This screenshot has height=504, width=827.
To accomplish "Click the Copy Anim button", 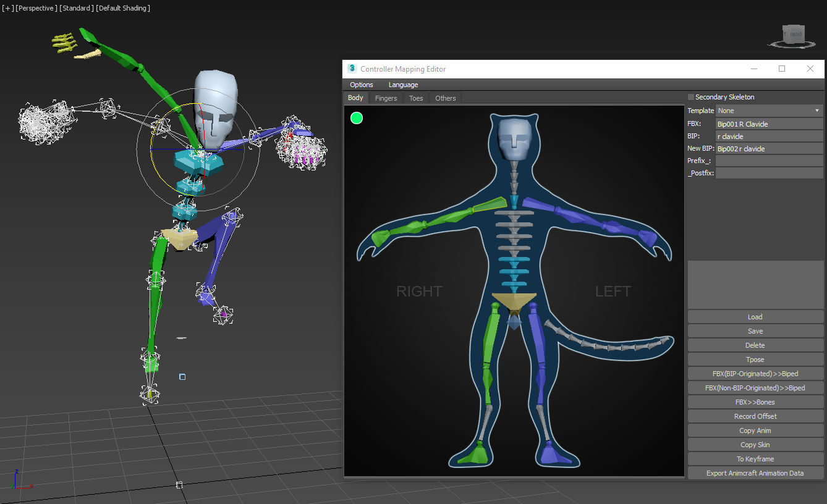I will pos(755,430).
